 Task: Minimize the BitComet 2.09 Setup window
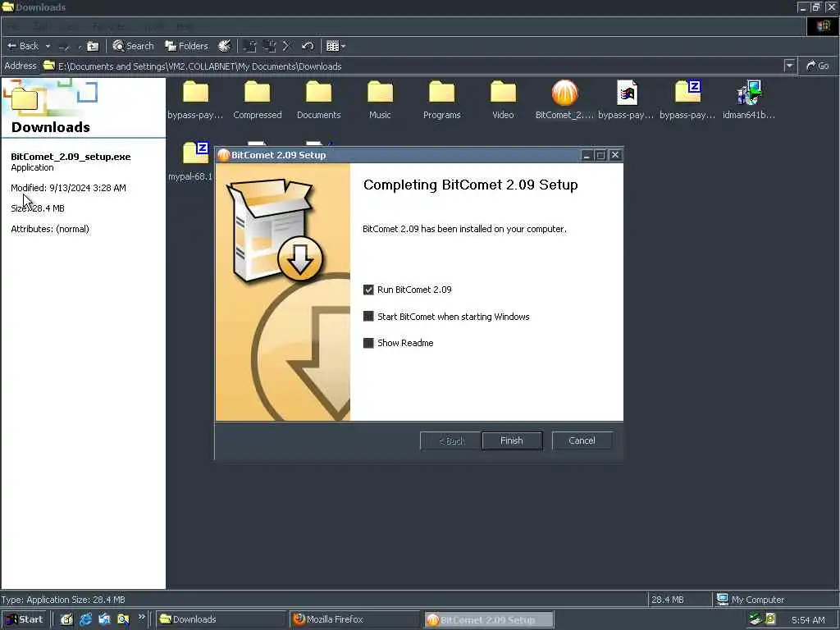coord(587,155)
